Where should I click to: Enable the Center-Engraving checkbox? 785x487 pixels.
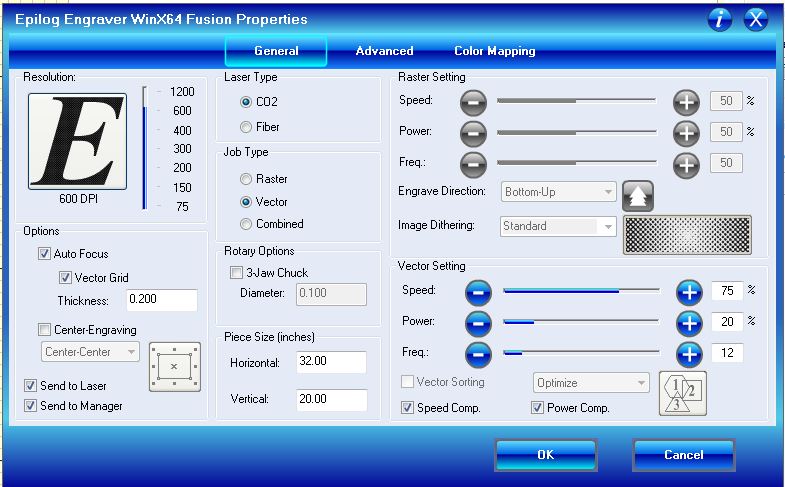click(x=45, y=329)
